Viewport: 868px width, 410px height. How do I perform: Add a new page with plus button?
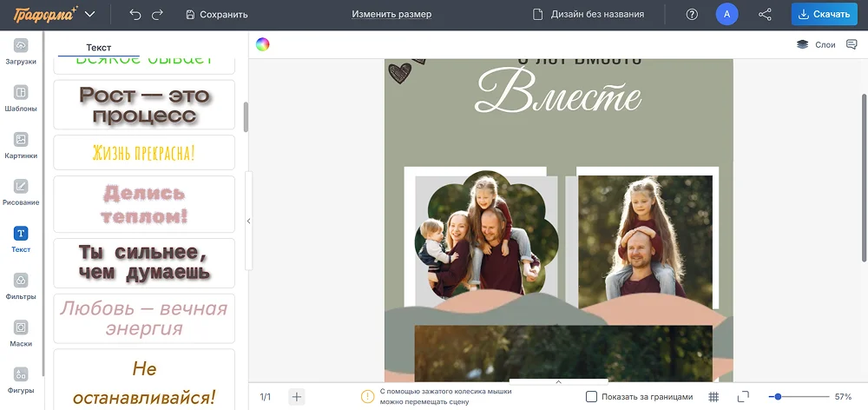[x=297, y=397]
